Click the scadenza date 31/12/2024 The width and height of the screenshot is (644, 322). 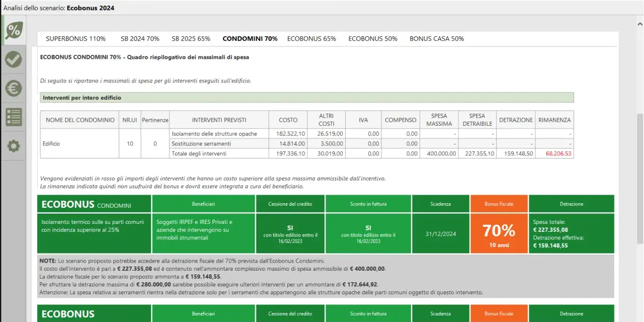pyautogui.click(x=441, y=233)
